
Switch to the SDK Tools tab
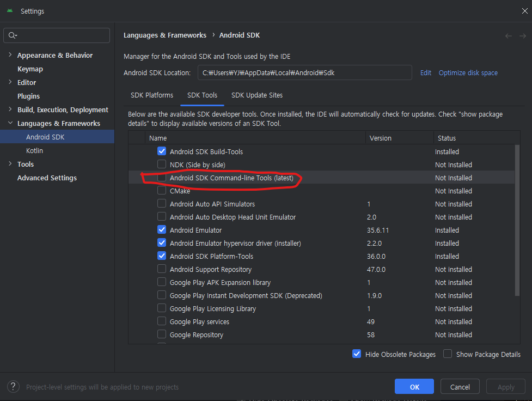202,95
